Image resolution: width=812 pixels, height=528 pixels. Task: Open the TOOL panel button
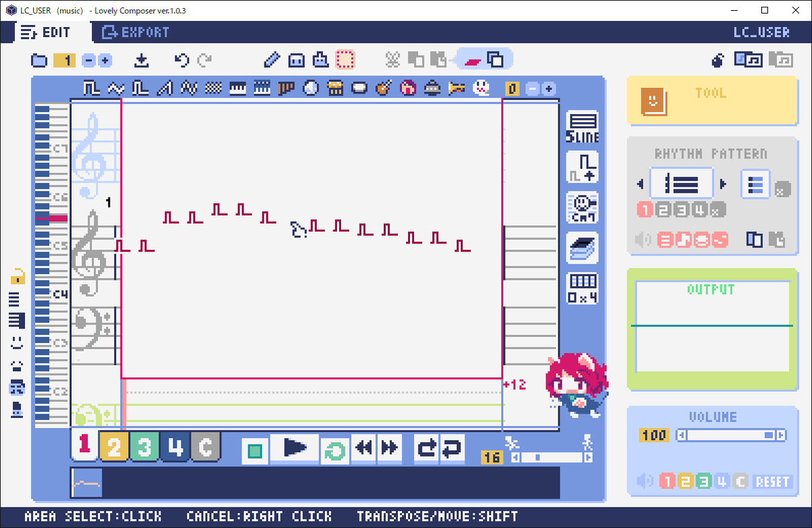(x=713, y=100)
